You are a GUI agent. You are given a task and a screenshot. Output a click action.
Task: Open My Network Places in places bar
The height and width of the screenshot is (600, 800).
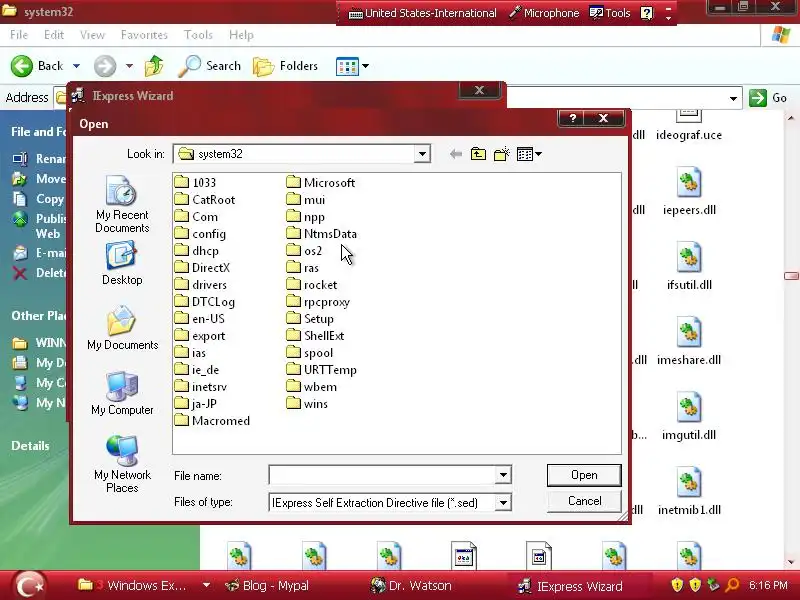pos(122,464)
